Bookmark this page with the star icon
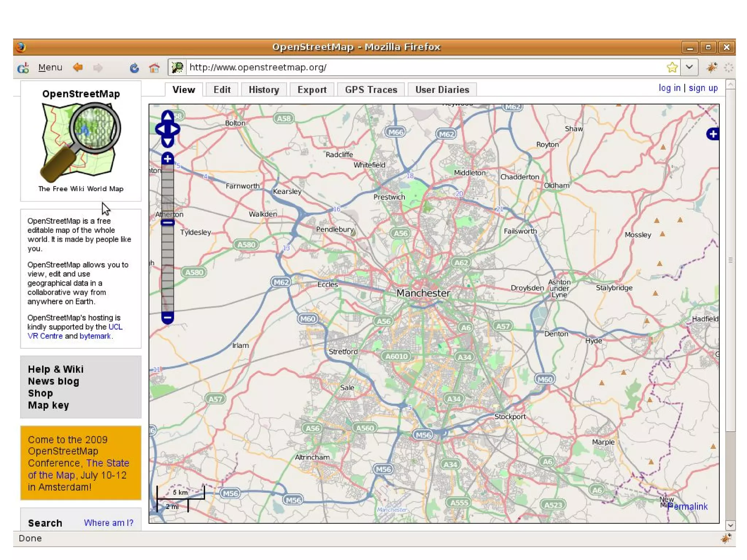747x560 pixels. (x=672, y=67)
